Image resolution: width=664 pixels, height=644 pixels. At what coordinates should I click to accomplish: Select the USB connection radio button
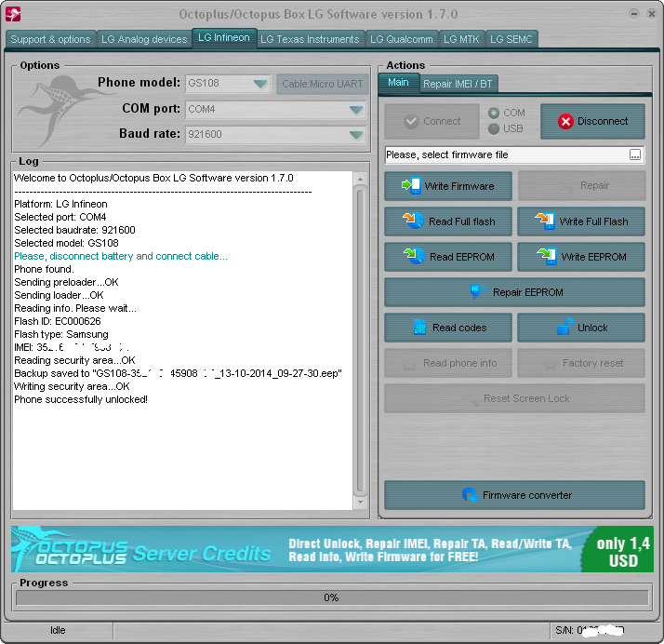[493, 128]
